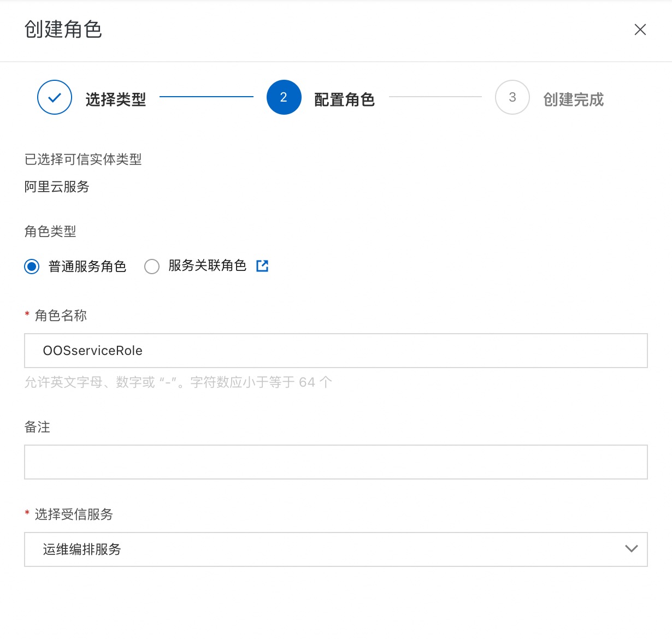Click the 阿里云服务 entity type text
Viewport: 672px width, 639px height.
tap(57, 187)
